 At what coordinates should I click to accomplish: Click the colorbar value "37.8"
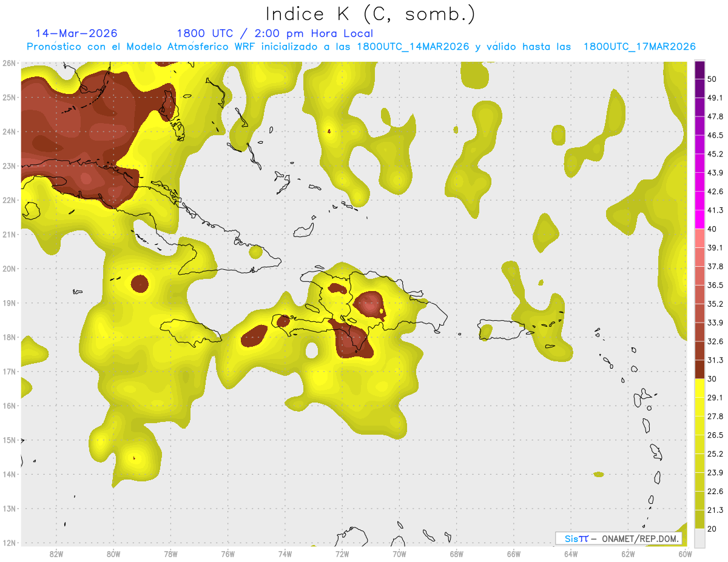tap(715, 266)
